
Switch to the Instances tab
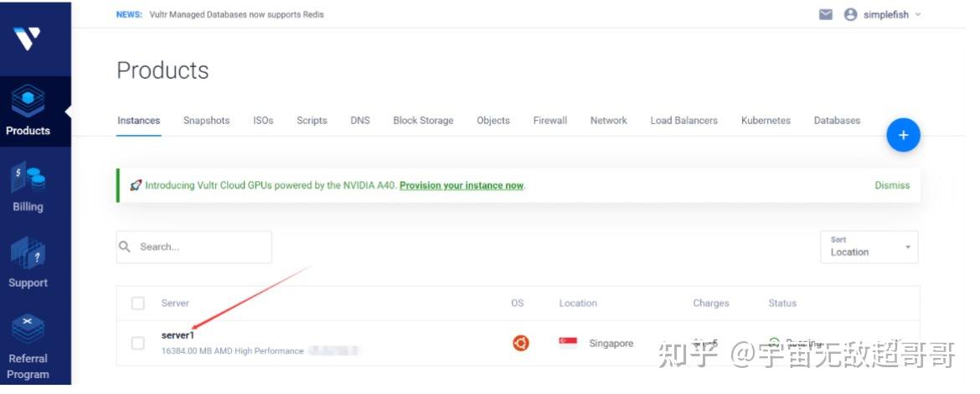click(x=139, y=121)
